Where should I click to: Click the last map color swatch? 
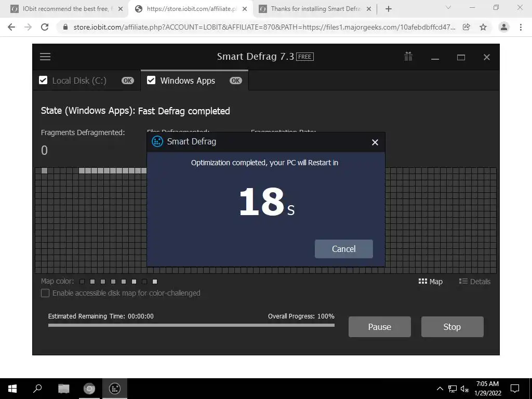155,281
